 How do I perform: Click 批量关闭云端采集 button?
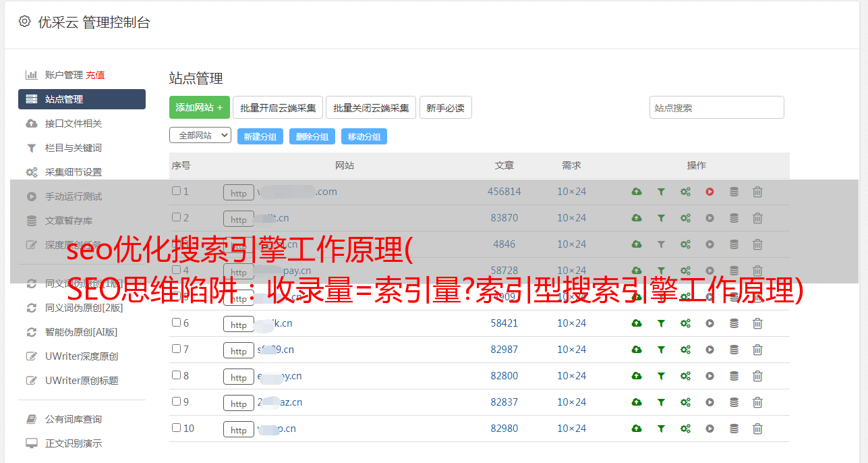[x=371, y=107]
